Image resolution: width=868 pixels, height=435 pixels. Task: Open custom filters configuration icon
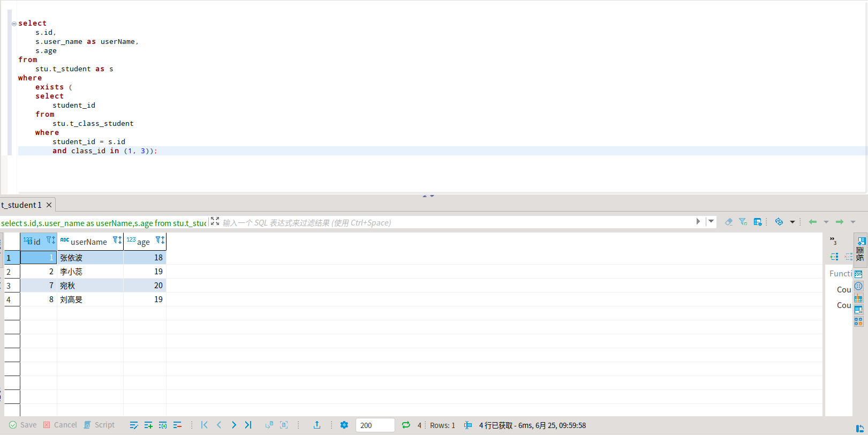[x=758, y=222]
